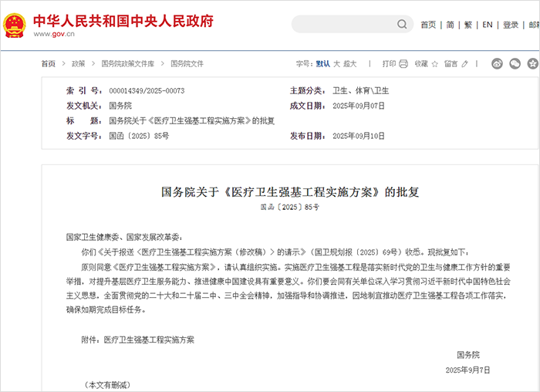This screenshot has height=392, width=540.
Task: Click the 2025年09月10日 publish date
Action: [359, 136]
